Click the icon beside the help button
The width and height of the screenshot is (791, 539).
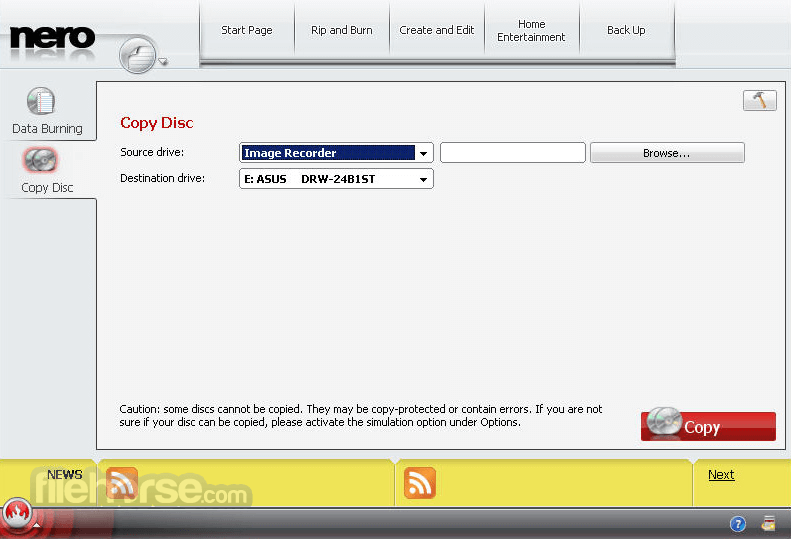pos(768,523)
